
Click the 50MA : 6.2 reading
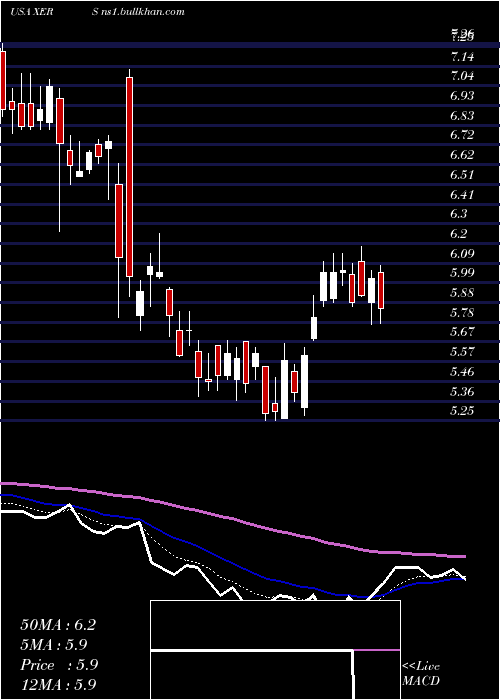[x=58, y=625]
